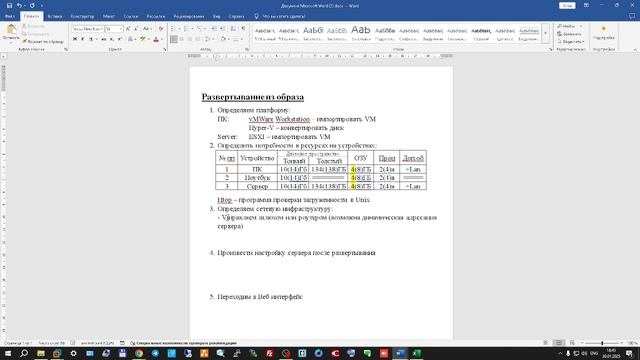Viewport: 640px width, 360px height.
Task: Click the Save icon in quick access toolbar
Action: tap(9, 6)
